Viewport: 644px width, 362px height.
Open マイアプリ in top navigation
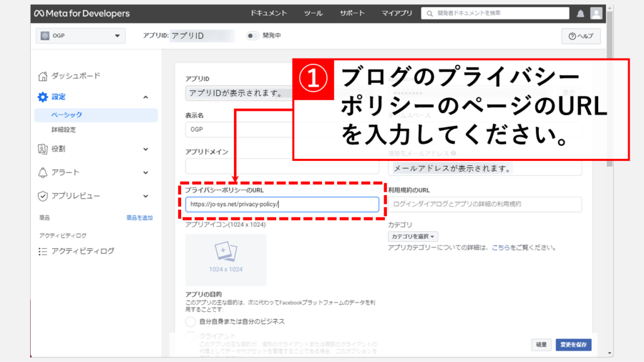(397, 13)
